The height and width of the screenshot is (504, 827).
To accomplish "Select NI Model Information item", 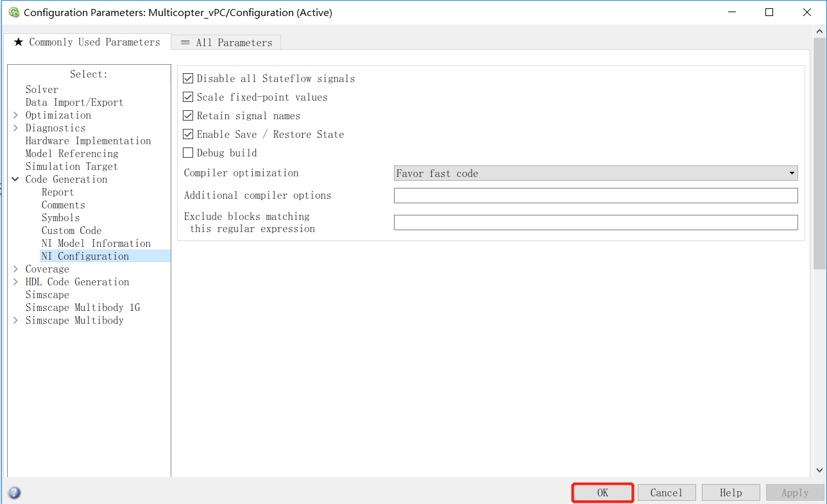I will point(96,244).
